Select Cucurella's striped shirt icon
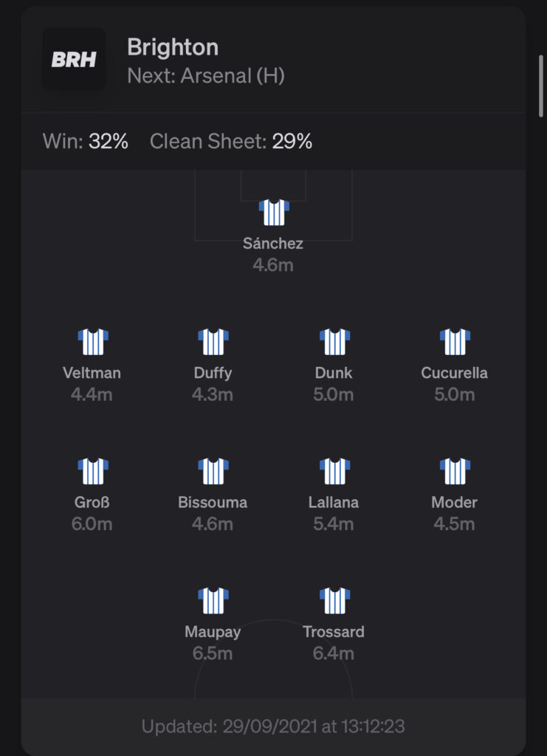This screenshot has width=547, height=756. coord(455,342)
